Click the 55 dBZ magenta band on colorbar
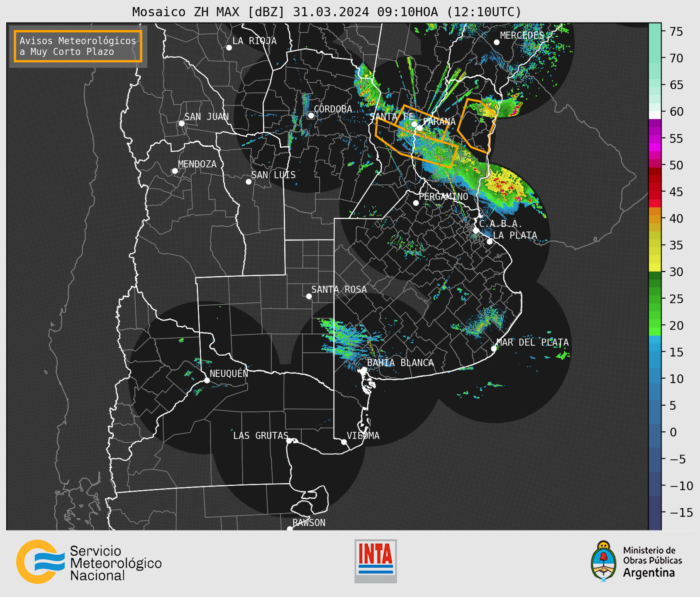700x597 pixels. pos(655,138)
